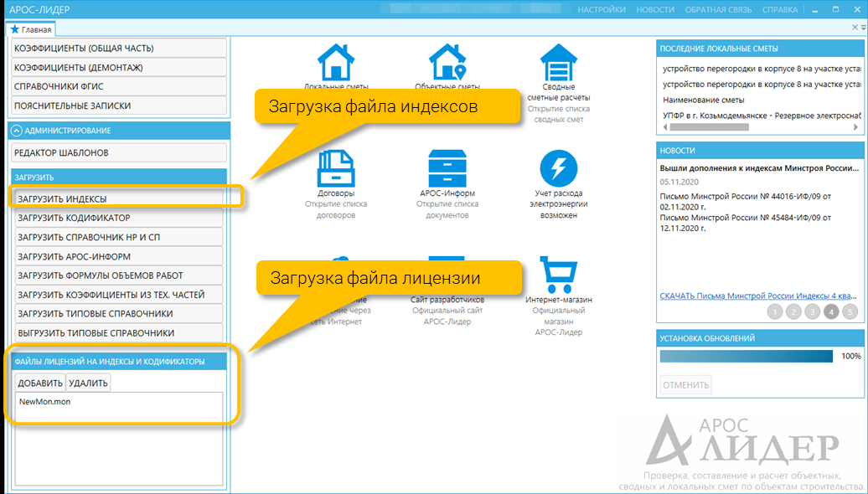Open СКАЧАТЬ Письма Минстрой России link
The width and height of the screenshot is (868, 494).
point(758,296)
